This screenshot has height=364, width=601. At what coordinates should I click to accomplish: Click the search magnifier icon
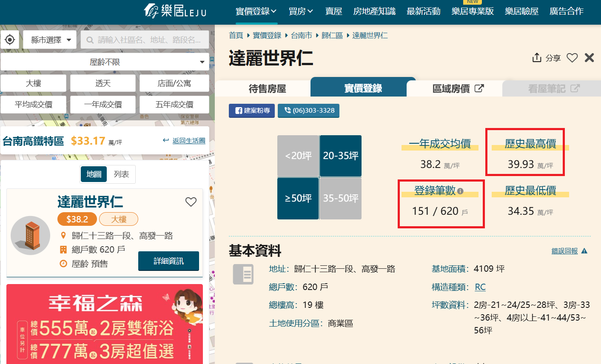pyautogui.click(x=90, y=40)
